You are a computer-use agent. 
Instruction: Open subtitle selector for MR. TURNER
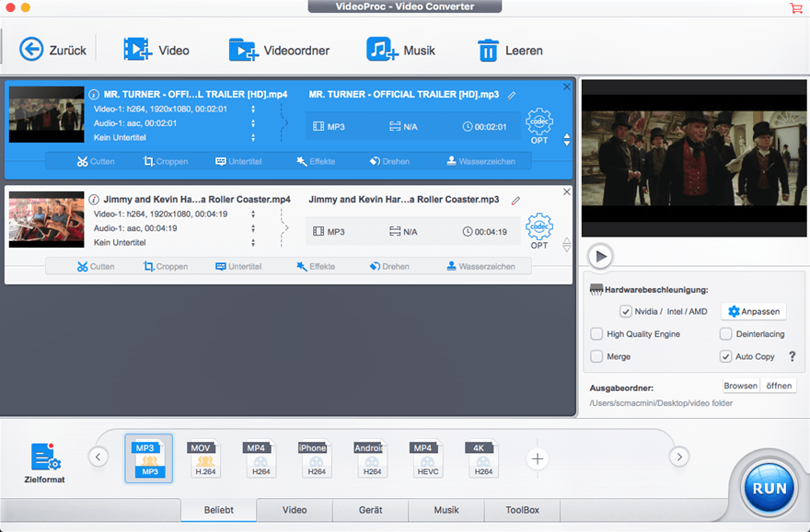pos(253,137)
